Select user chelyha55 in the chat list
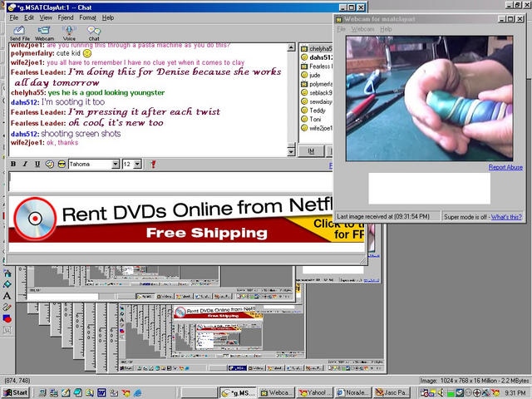Image resolution: width=532 pixels, height=399 pixels. click(x=316, y=48)
